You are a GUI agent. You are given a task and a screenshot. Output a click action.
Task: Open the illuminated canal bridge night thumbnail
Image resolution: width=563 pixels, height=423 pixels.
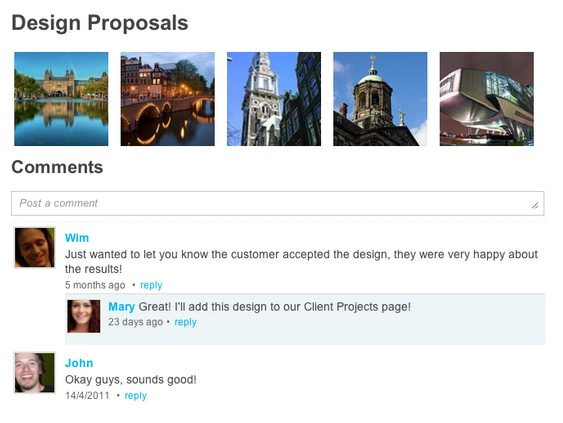click(x=168, y=99)
